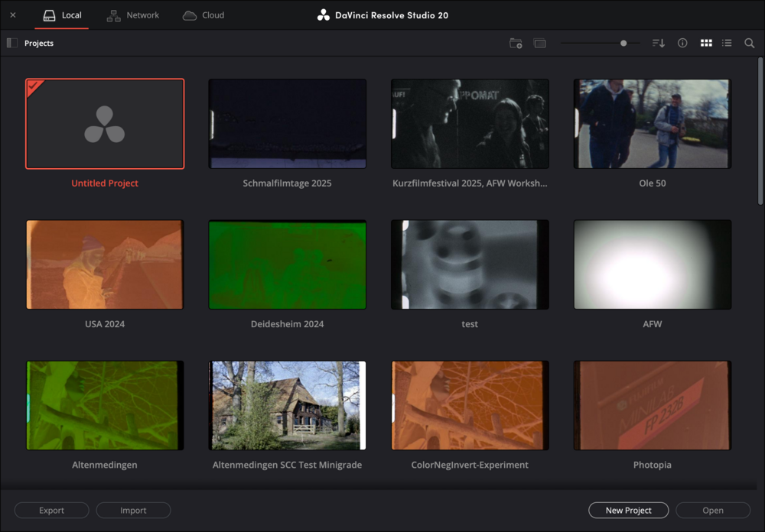This screenshot has height=532, width=765.
Task: Choose the Altenmedingen SCC Test Minigrade project
Action: pos(287,405)
